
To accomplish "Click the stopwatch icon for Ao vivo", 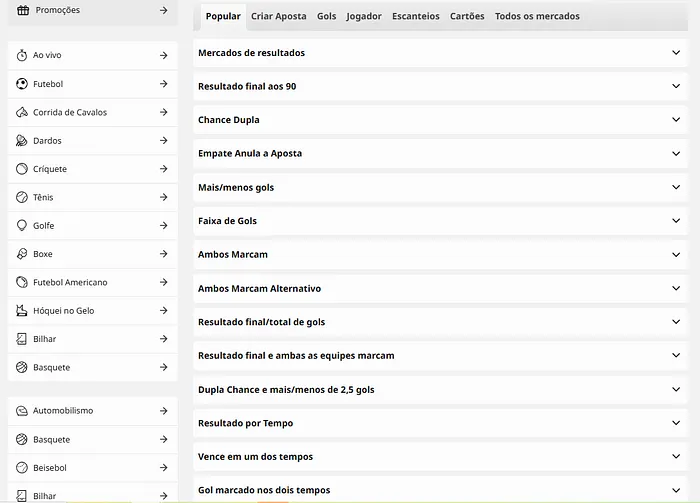I will coord(22,55).
